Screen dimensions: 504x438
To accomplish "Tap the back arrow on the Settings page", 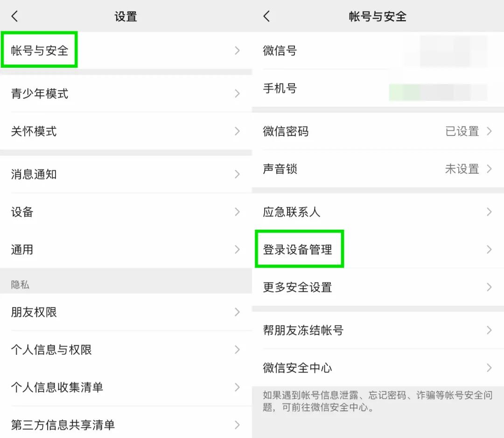I will [14, 15].
